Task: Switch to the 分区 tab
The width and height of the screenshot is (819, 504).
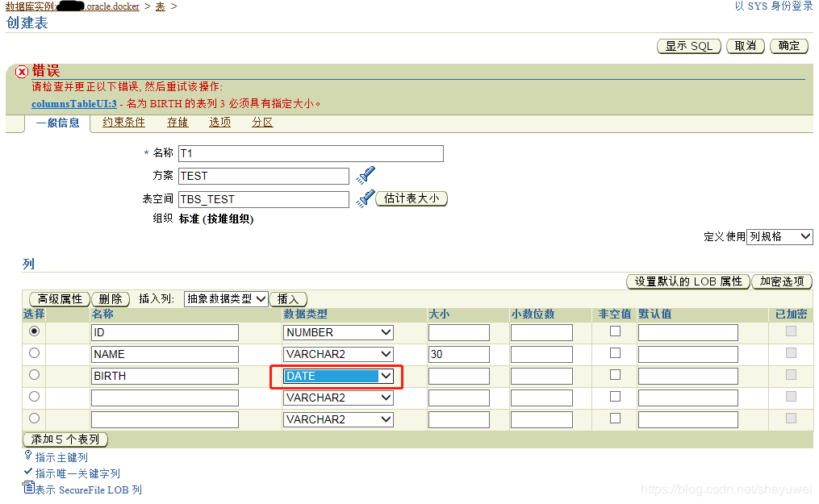Action: 262,123
